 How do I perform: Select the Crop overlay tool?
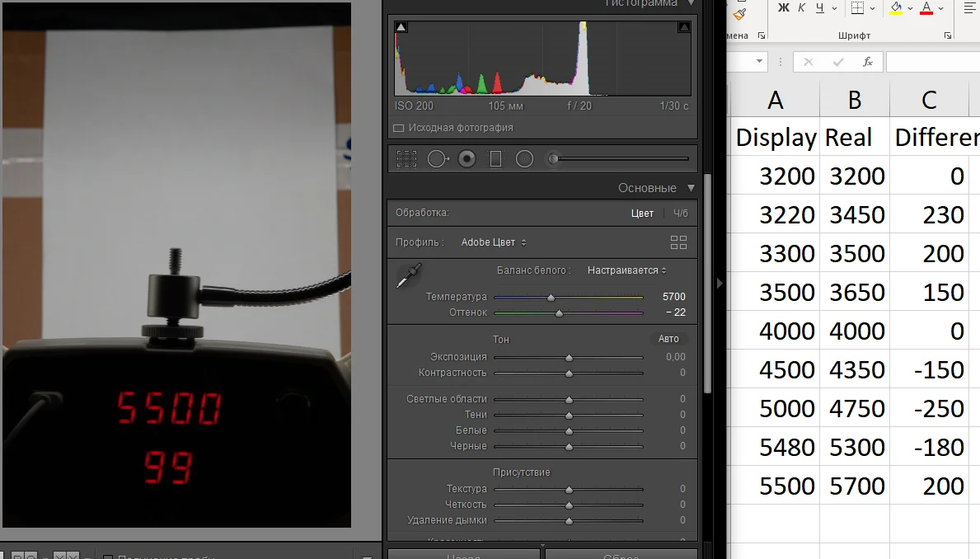407,159
